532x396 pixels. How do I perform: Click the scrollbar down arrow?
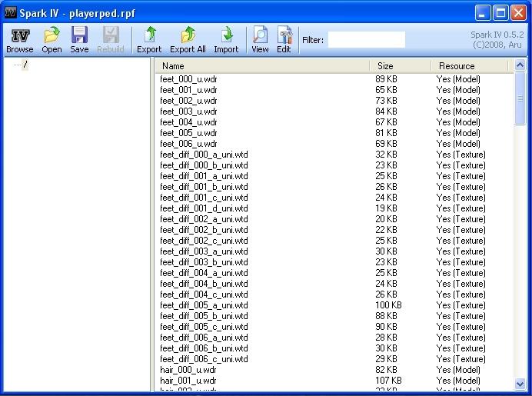point(520,384)
